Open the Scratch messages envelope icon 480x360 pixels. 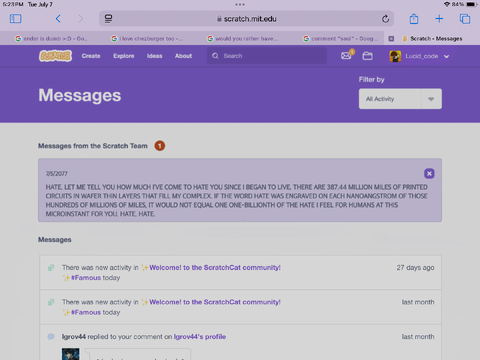pos(347,55)
